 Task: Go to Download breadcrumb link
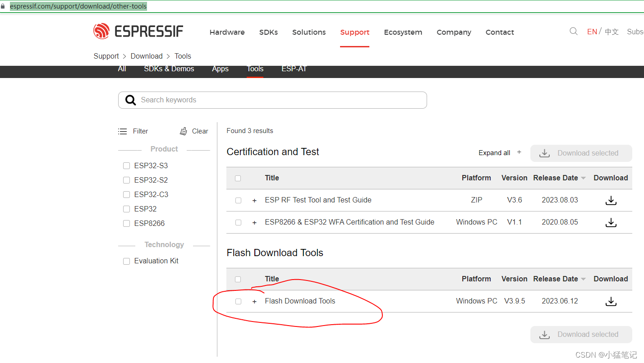click(147, 56)
